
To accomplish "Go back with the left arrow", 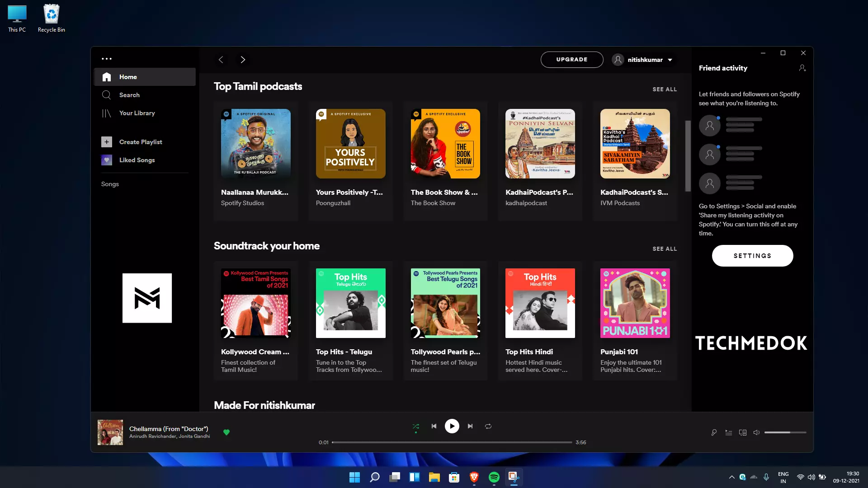I will 221,60.
